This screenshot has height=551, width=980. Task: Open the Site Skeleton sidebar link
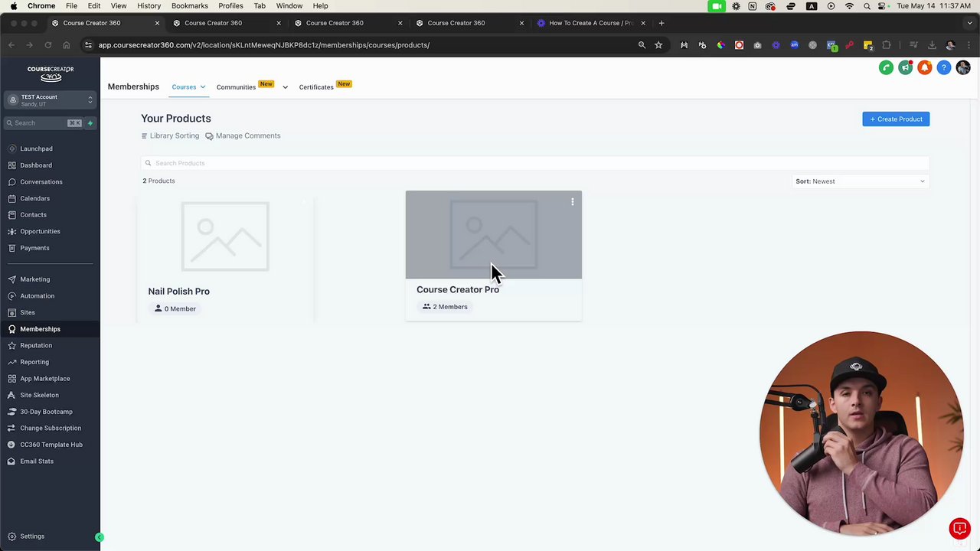click(39, 395)
